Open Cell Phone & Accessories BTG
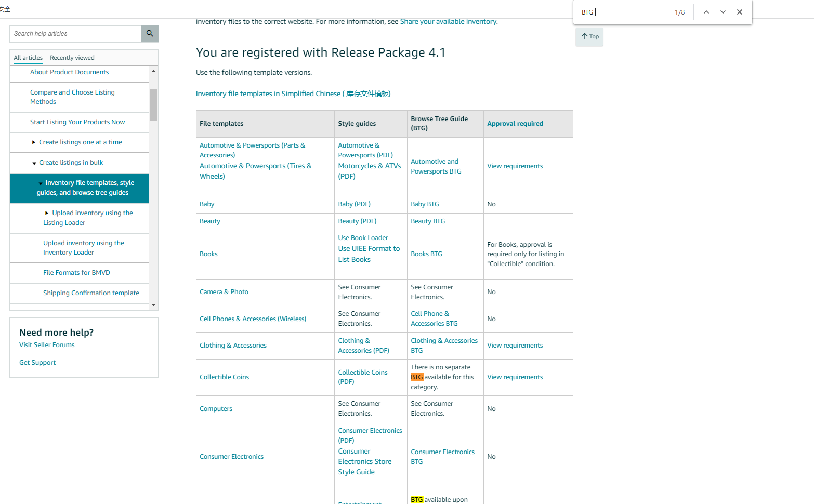This screenshot has height=504, width=814. click(434, 319)
